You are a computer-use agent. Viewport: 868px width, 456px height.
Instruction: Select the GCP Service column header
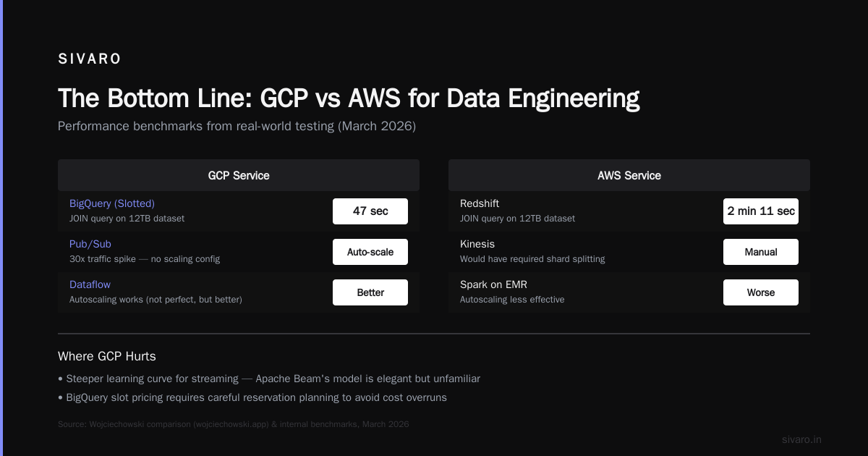(x=239, y=175)
